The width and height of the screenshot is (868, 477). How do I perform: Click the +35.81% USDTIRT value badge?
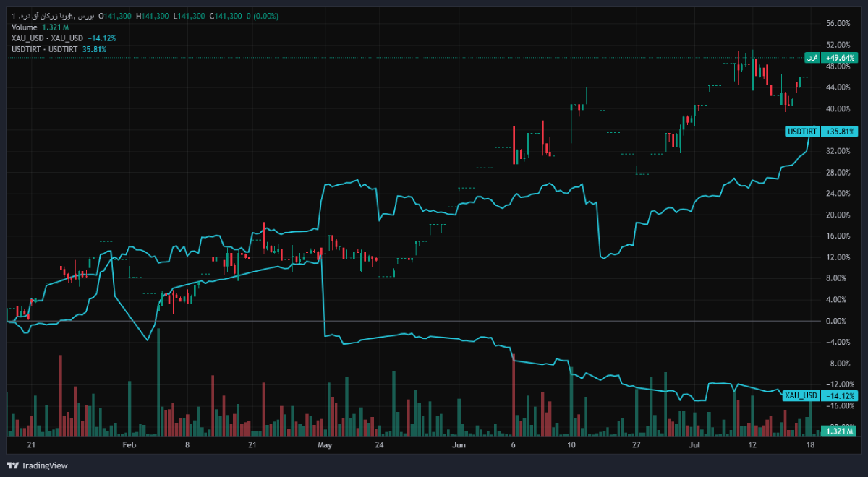(x=840, y=132)
